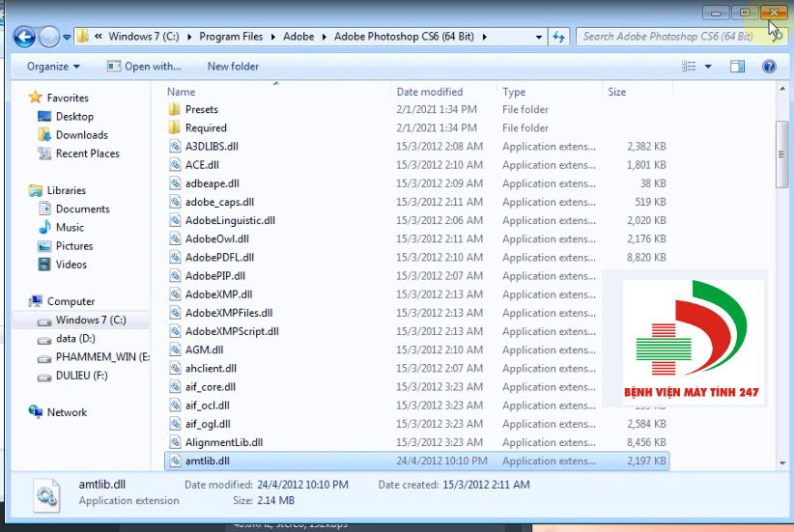
Task: Expand the recent pages arrow by Forward
Action: pyautogui.click(x=67, y=37)
